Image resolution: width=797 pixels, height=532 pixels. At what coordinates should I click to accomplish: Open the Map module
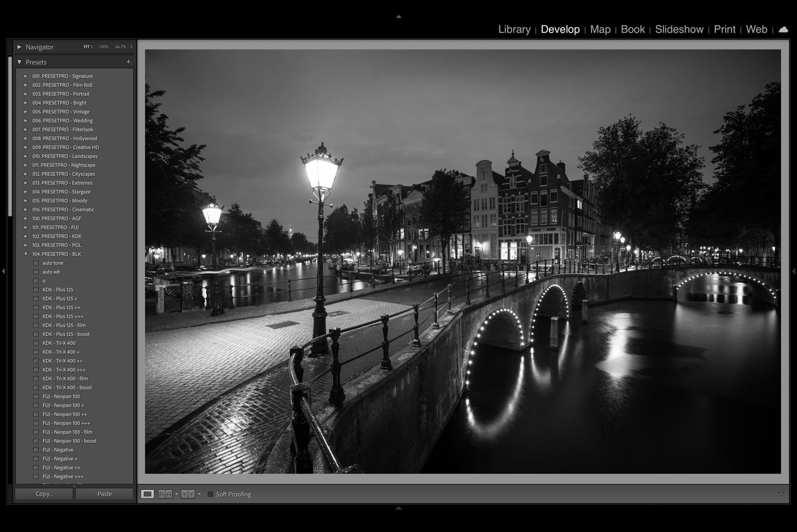click(x=600, y=30)
